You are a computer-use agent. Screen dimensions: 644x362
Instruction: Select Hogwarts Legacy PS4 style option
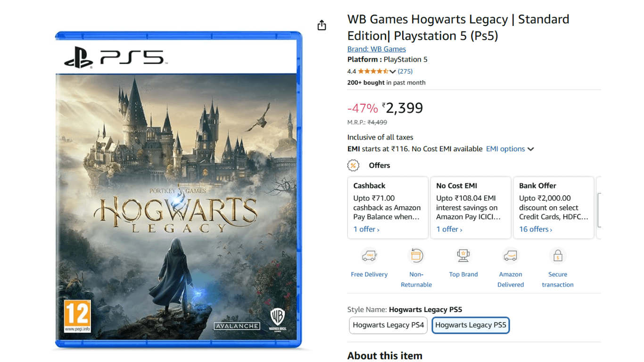[x=388, y=325]
